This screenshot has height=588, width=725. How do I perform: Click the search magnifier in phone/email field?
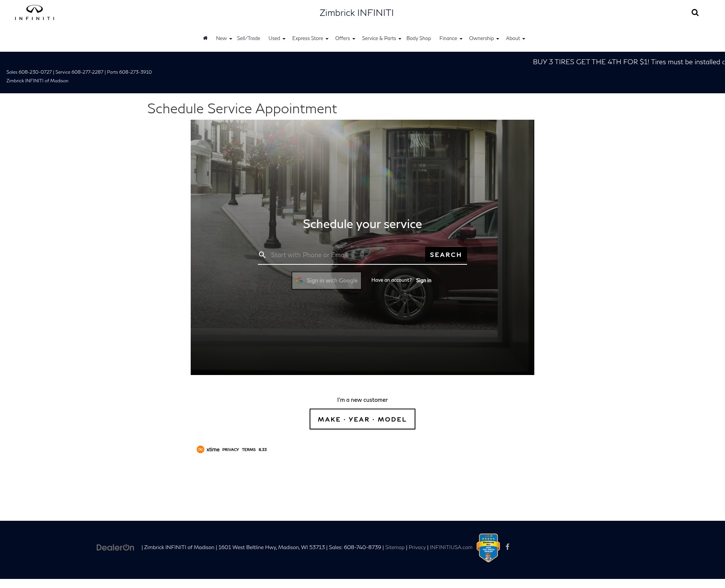coord(262,255)
